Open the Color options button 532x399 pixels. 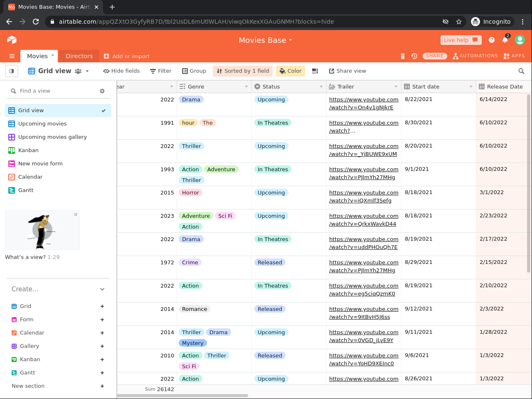click(x=291, y=71)
